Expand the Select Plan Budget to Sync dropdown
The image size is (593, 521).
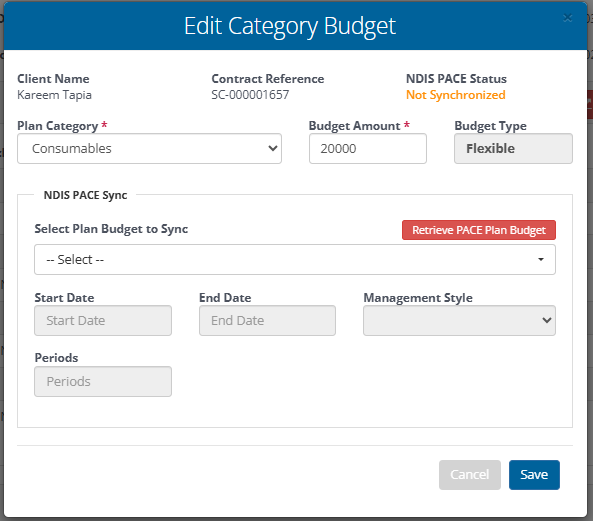click(295, 259)
